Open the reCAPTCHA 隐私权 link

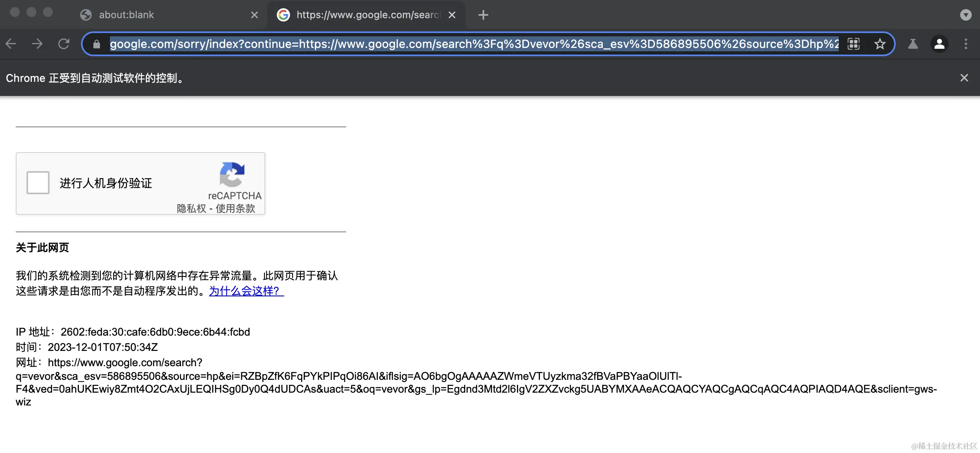(191, 208)
